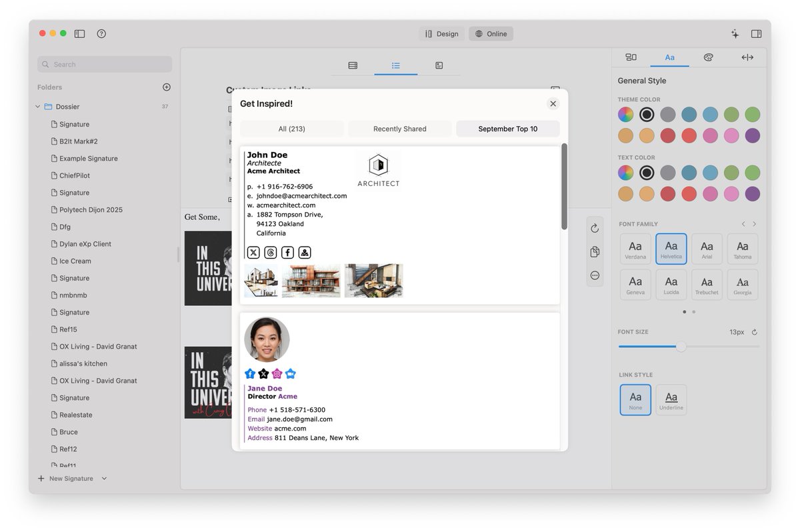The height and width of the screenshot is (532, 800).
Task: Select the Arial font family
Action: 707,249
